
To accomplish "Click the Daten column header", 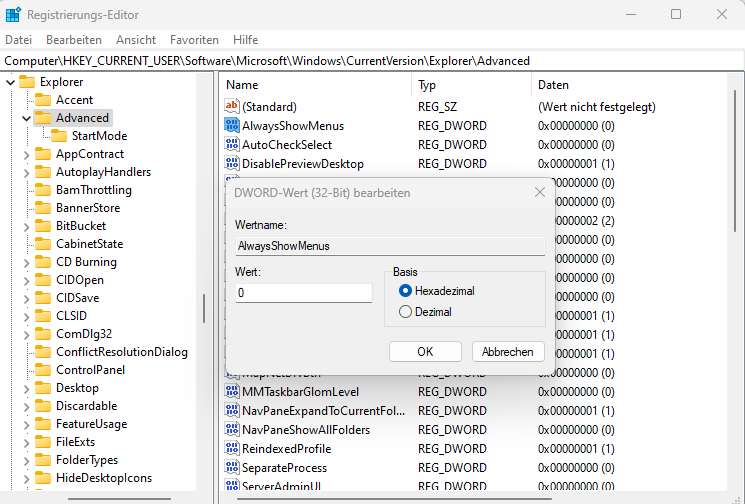I will [629, 85].
